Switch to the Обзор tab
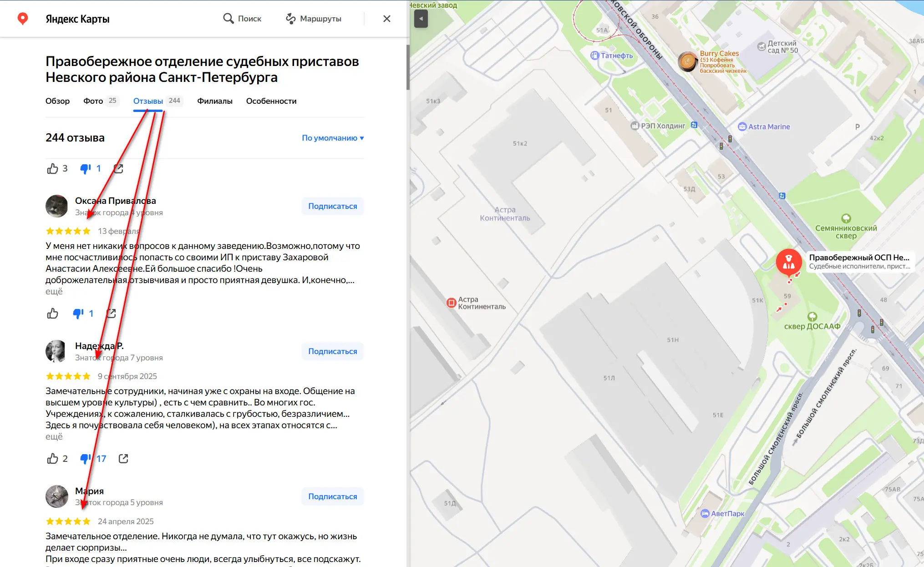Image resolution: width=924 pixels, height=567 pixels. pyautogui.click(x=57, y=101)
